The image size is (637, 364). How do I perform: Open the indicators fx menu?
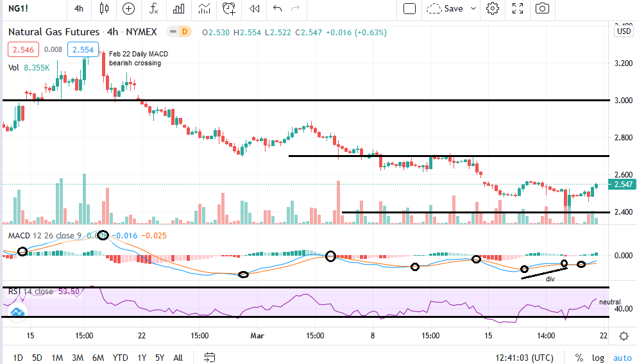[153, 8]
